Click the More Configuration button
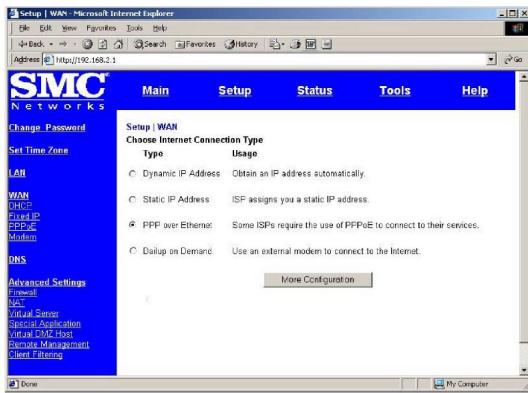Viewport: 528px width, 393px height. click(x=318, y=280)
